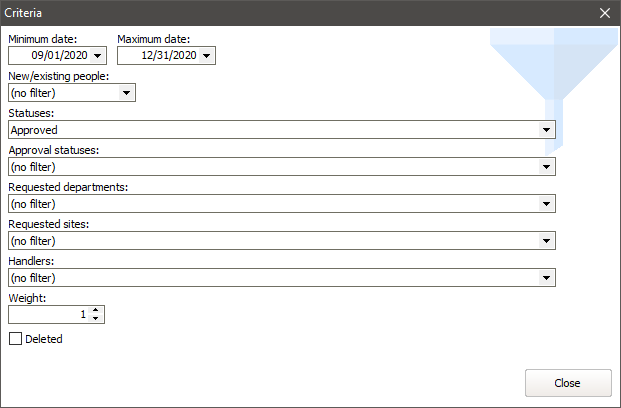Image resolution: width=621 pixels, height=408 pixels.
Task: Select month 09 in Minimum date field
Action: click(x=40, y=57)
